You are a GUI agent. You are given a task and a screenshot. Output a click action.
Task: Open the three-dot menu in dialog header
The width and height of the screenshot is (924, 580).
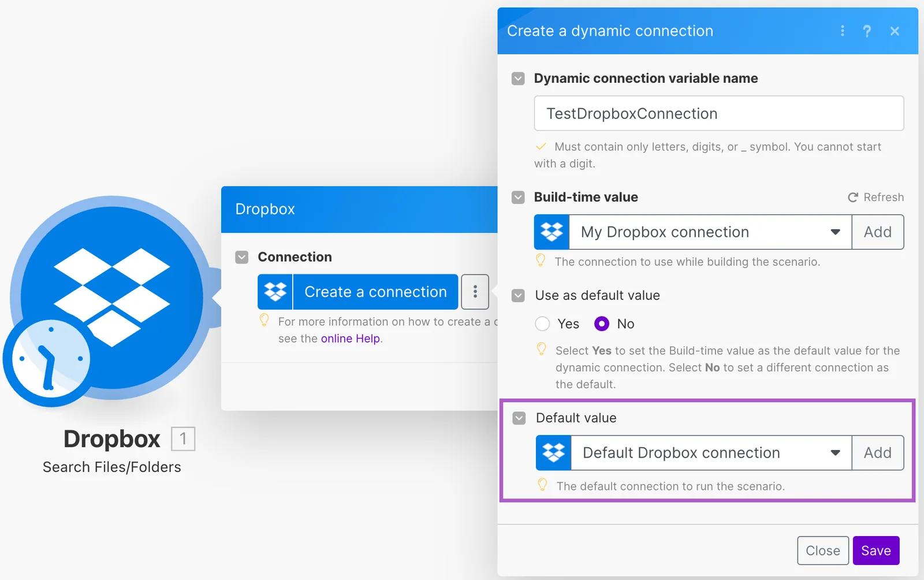coord(843,31)
